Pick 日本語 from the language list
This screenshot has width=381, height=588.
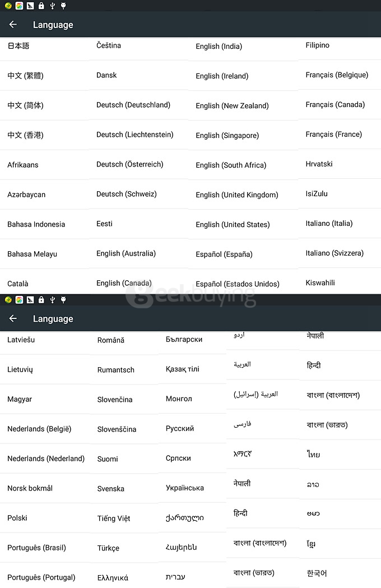[x=18, y=46]
